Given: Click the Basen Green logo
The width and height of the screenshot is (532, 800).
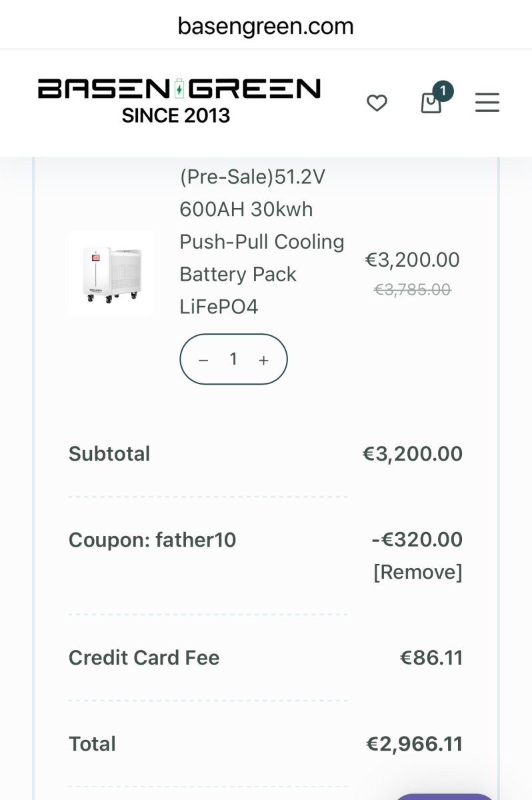Looking at the screenshot, I should [x=179, y=100].
